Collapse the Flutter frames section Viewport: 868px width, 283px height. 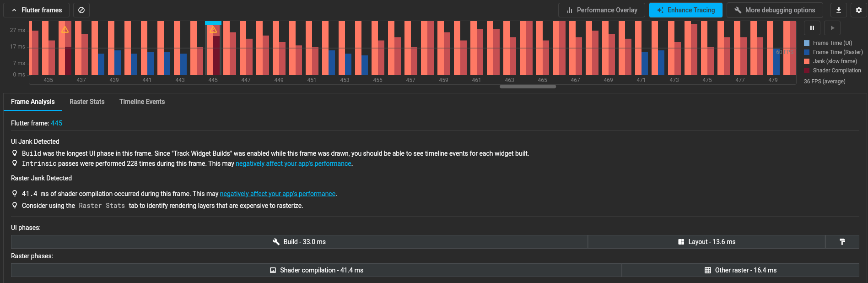tap(37, 10)
